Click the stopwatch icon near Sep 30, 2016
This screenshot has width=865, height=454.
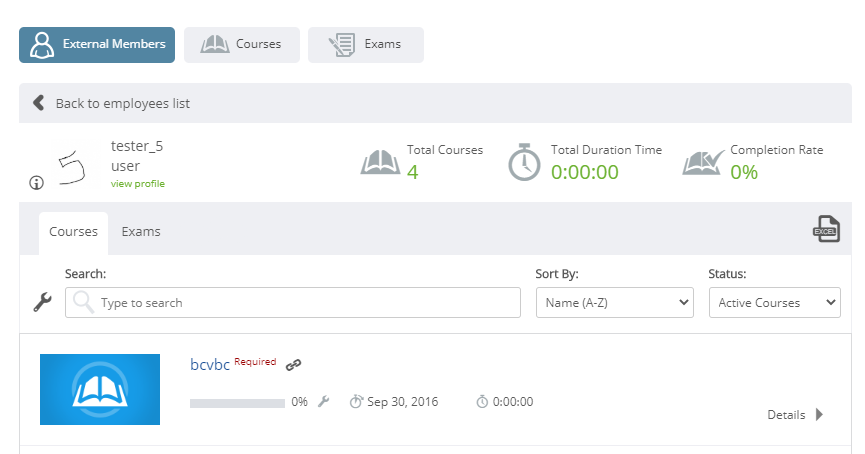356,402
